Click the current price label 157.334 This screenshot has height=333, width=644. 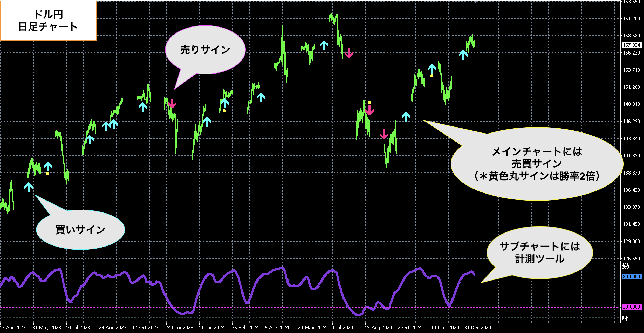(x=632, y=45)
